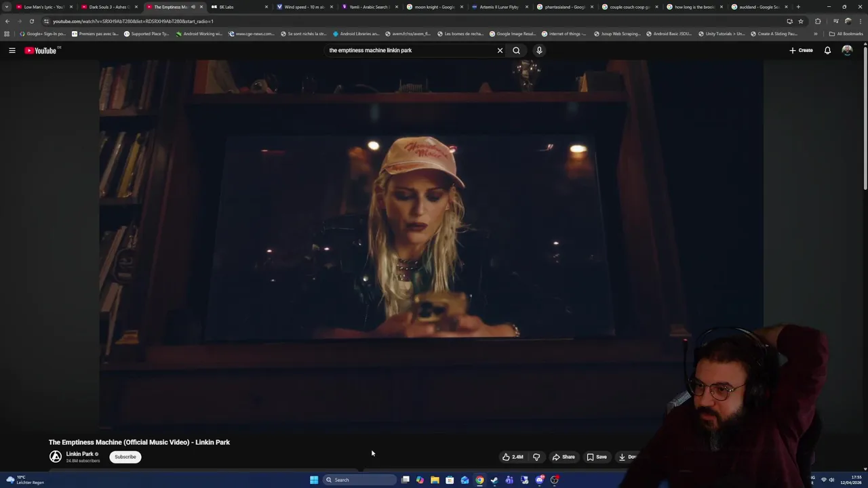This screenshot has width=868, height=488.
Task: Open Copilot from the taskbar
Action: pos(420,480)
